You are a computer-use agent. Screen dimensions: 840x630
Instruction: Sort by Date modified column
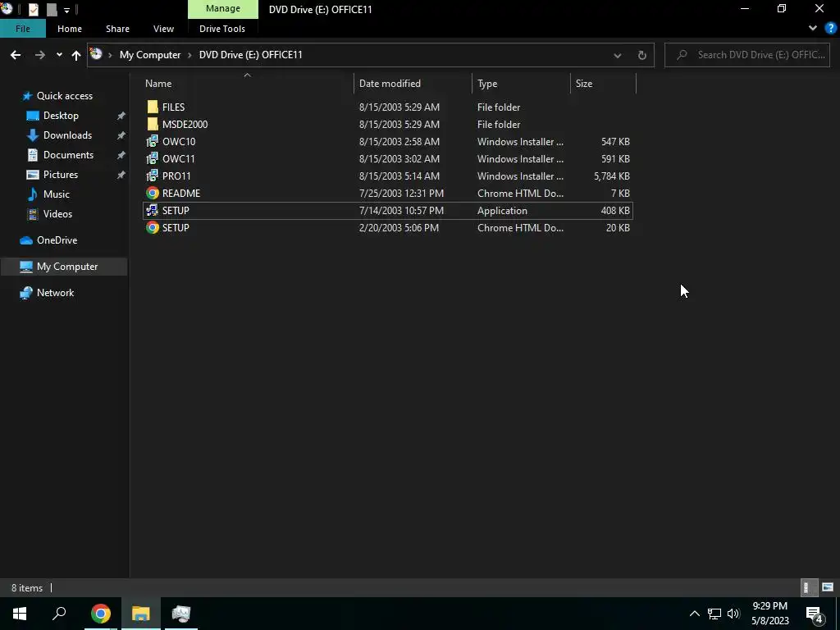click(413, 84)
